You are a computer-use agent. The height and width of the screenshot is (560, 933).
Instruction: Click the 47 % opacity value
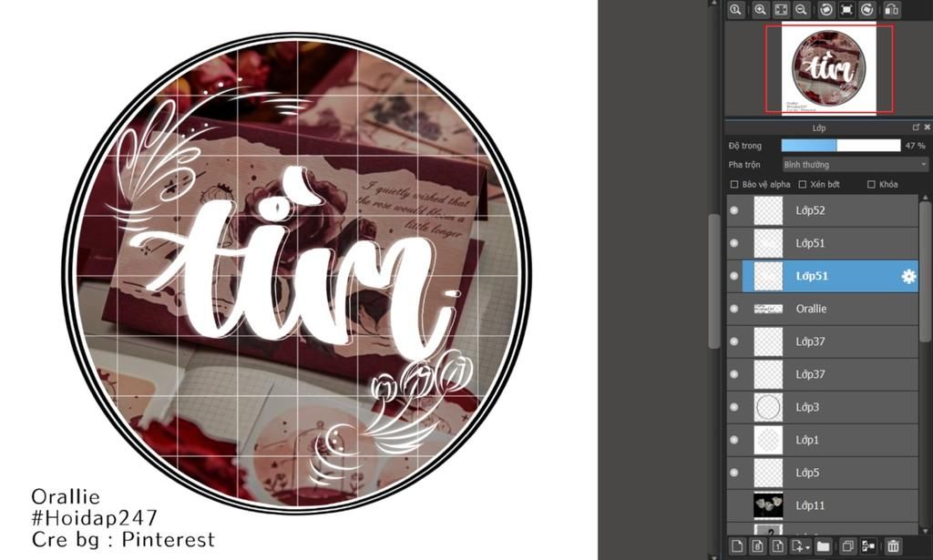tap(915, 146)
